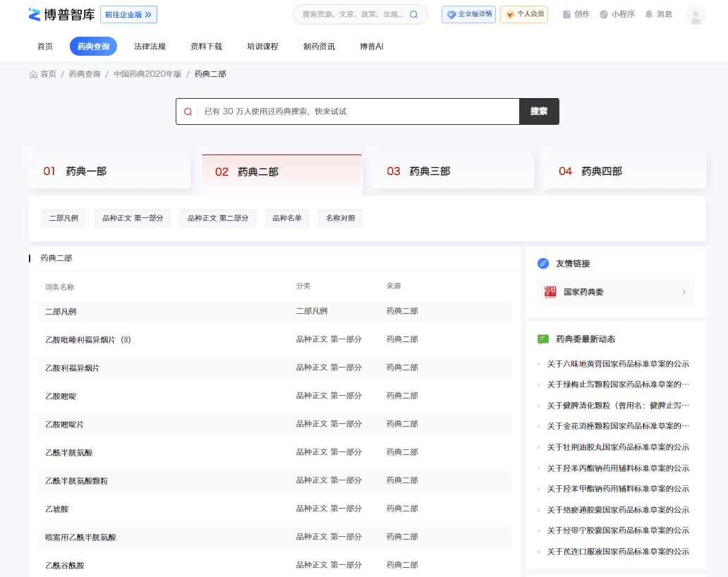Viewport: 728px width, 577px height.
Task: Click the 博普智库 logo
Action: click(x=61, y=14)
